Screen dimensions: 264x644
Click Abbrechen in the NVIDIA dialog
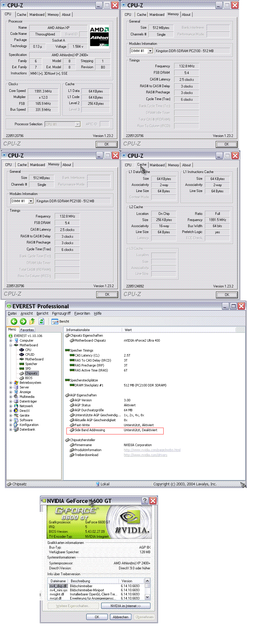point(121,617)
